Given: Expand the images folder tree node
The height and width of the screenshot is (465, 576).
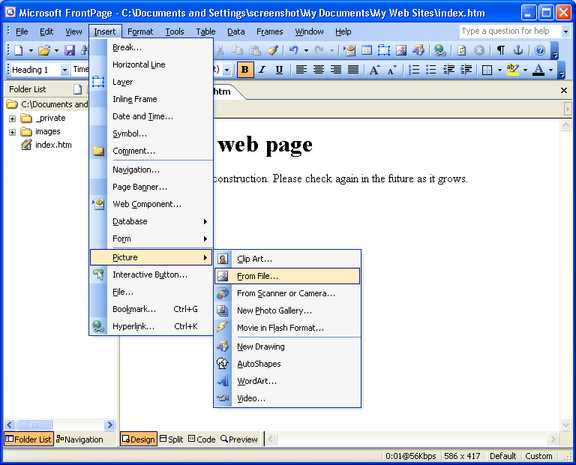Looking at the screenshot, I should click(x=12, y=132).
